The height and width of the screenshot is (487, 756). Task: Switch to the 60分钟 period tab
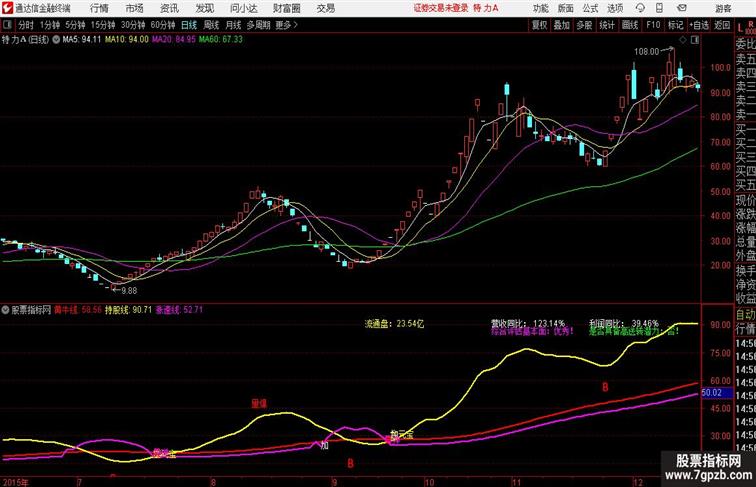[162, 25]
